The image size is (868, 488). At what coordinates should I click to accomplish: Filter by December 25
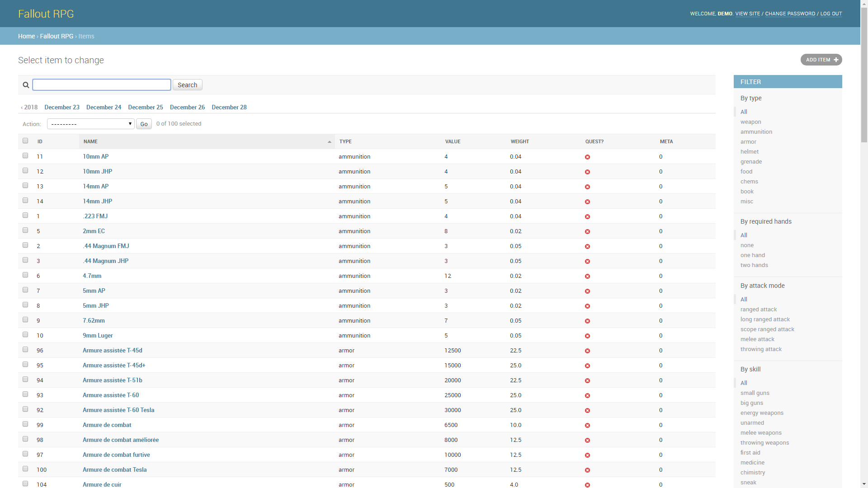click(x=146, y=108)
